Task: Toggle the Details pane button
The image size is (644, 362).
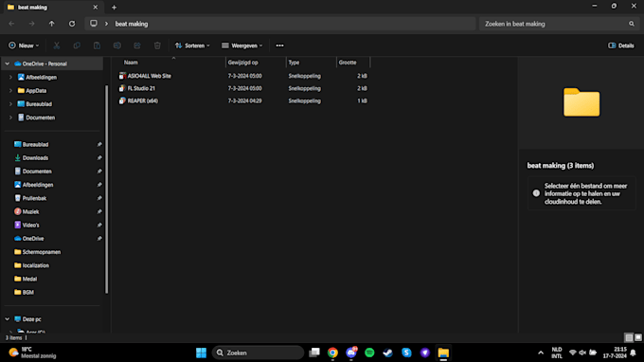Action: click(621, 45)
